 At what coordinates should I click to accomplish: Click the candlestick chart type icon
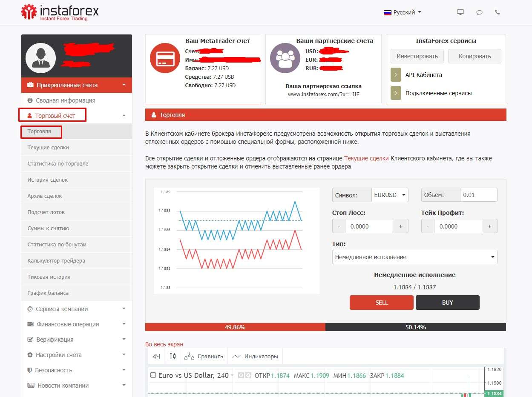(173, 356)
